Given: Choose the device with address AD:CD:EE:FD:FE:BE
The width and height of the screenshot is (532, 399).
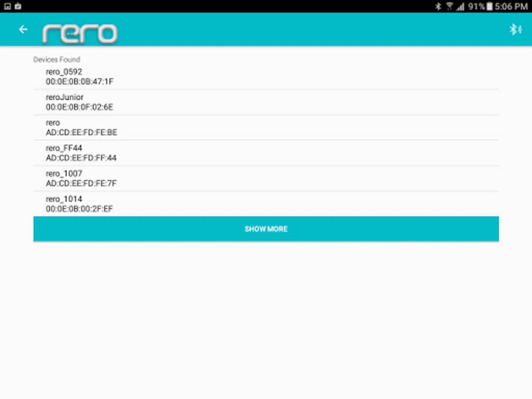Looking at the screenshot, I should click(x=266, y=128).
